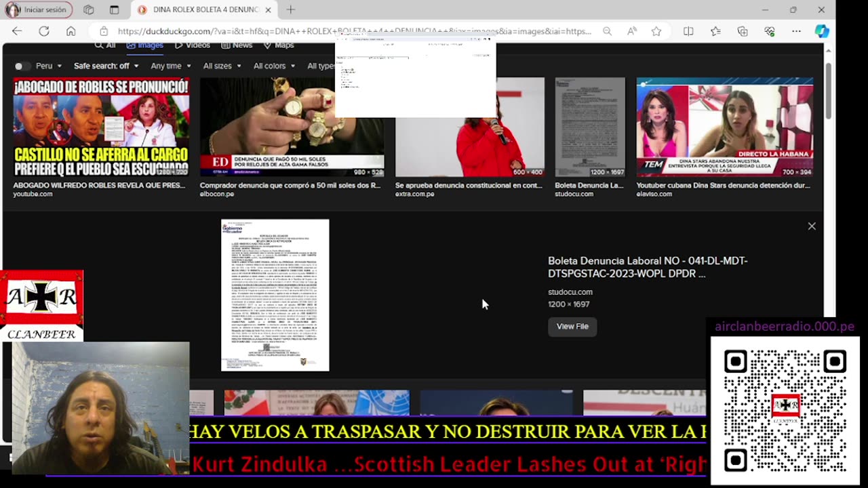The width and height of the screenshot is (868, 488).
Task: Click the youtube.com source link
Action: 33,194
